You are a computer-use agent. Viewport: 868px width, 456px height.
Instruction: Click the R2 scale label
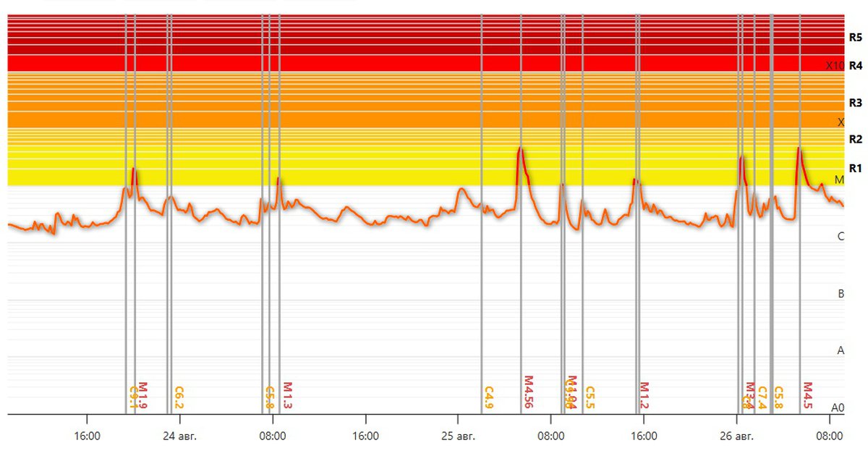856,139
